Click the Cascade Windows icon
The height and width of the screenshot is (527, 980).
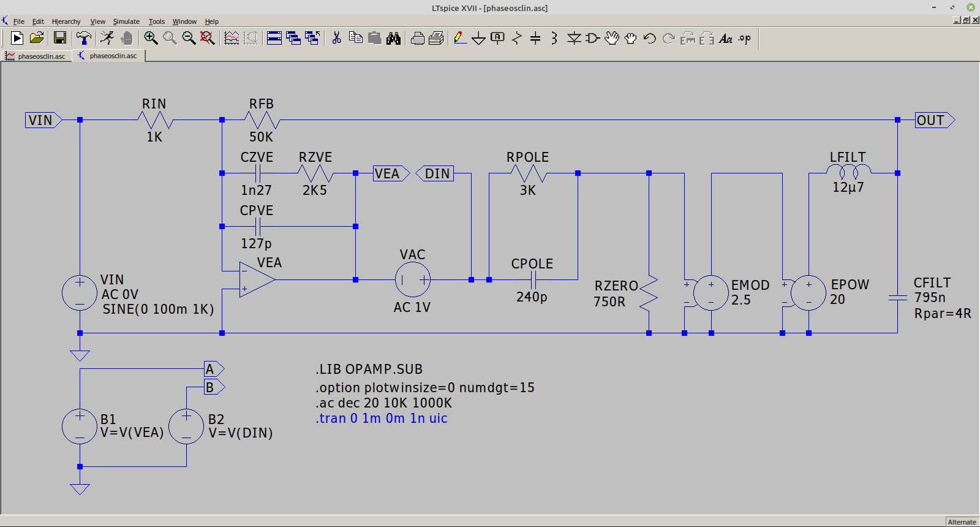(x=293, y=38)
